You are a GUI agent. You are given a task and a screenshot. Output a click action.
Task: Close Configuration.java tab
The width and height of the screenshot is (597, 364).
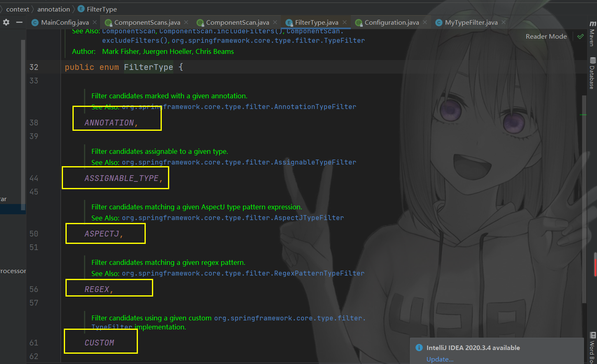point(425,22)
